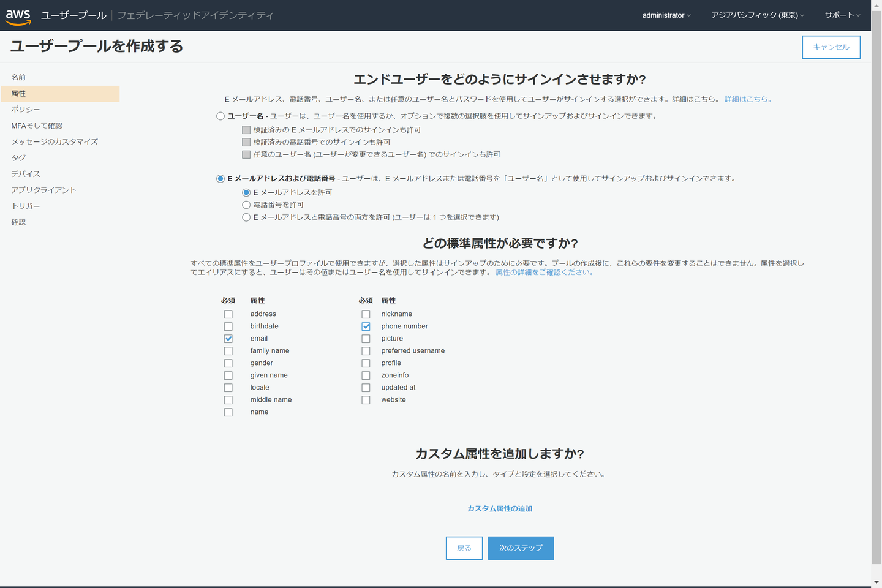The height and width of the screenshot is (588, 882).
Task: Expand the アジアパシフィック (東京) region menu
Action: click(x=757, y=15)
